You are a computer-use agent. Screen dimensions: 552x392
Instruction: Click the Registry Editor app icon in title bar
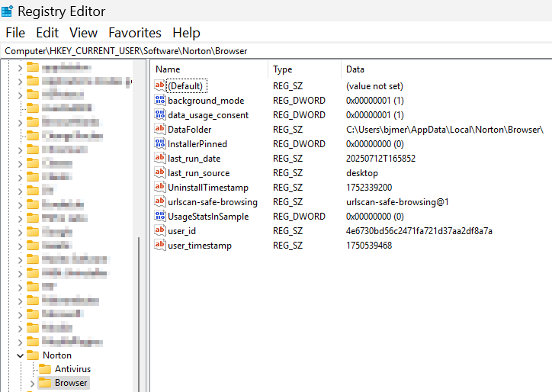(7, 11)
